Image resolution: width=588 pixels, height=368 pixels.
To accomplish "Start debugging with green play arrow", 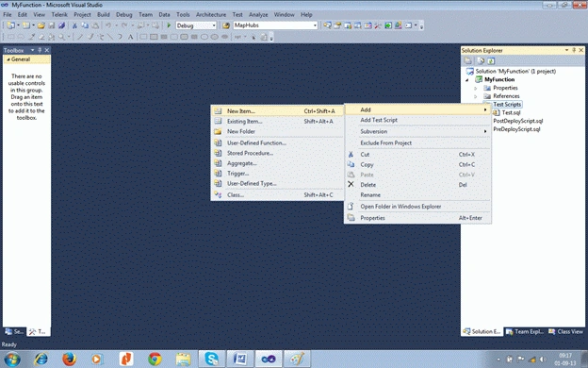I will tap(169, 25).
